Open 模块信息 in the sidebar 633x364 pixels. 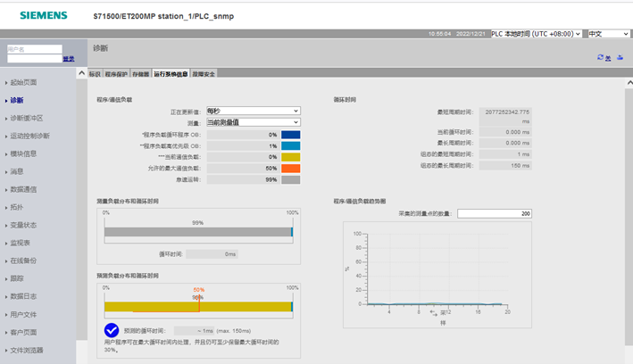pos(23,153)
